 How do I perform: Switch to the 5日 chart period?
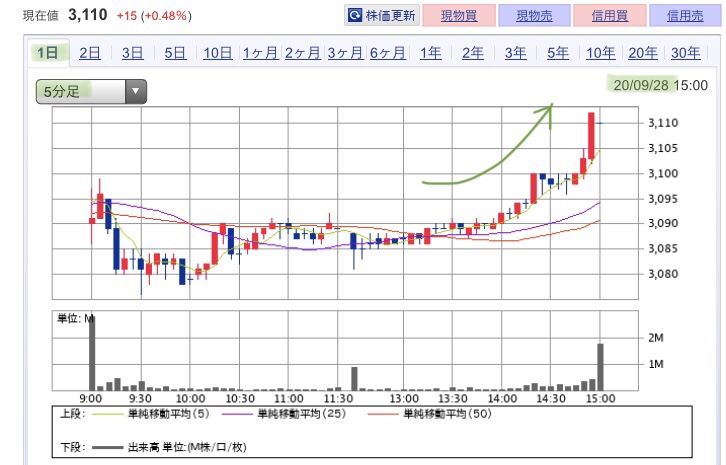click(175, 53)
